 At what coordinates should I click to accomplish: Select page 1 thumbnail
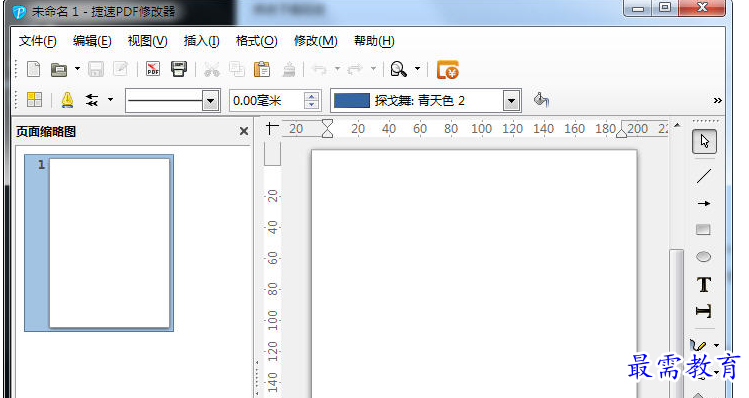tap(99, 243)
